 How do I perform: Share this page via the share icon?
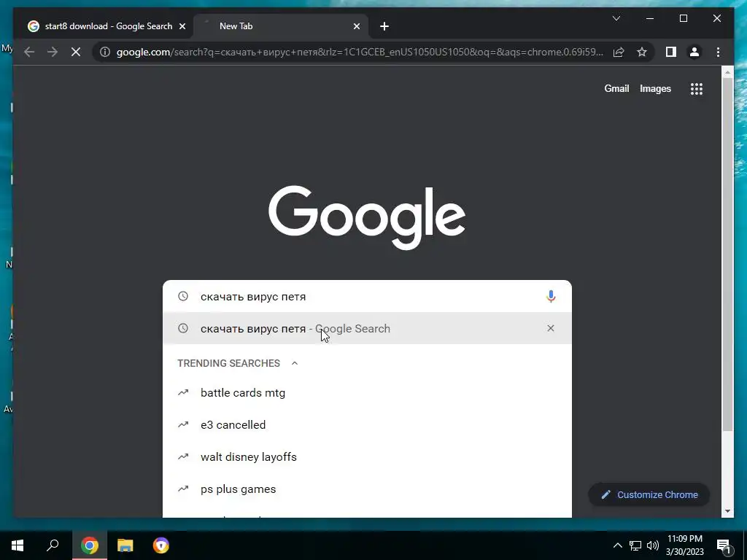619,52
